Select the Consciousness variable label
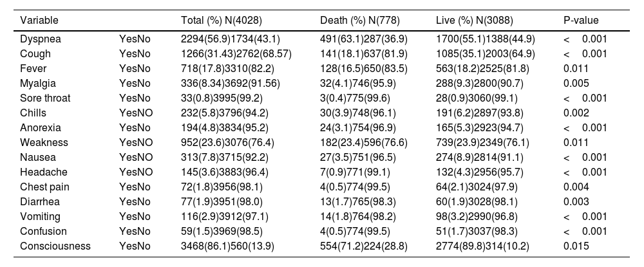The width and height of the screenshot is (644, 267). 55,246
